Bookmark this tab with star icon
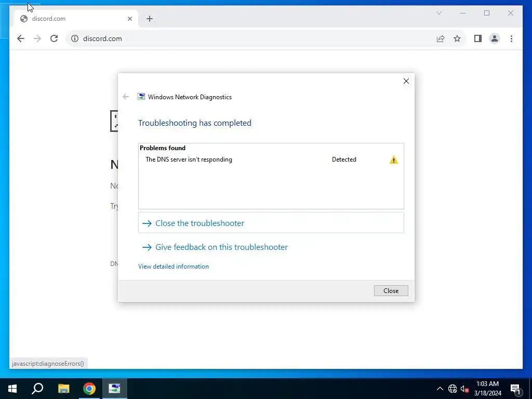532x399 pixels. (457, 38)
